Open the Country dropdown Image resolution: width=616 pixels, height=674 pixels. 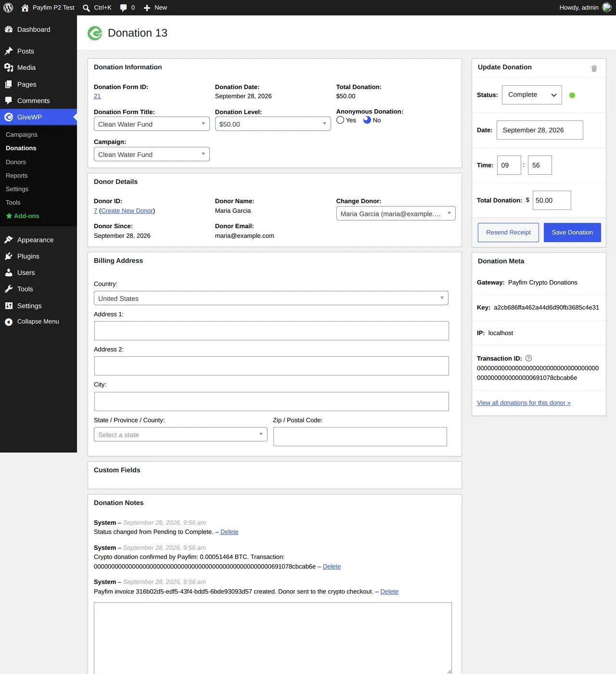coord(271,298)
